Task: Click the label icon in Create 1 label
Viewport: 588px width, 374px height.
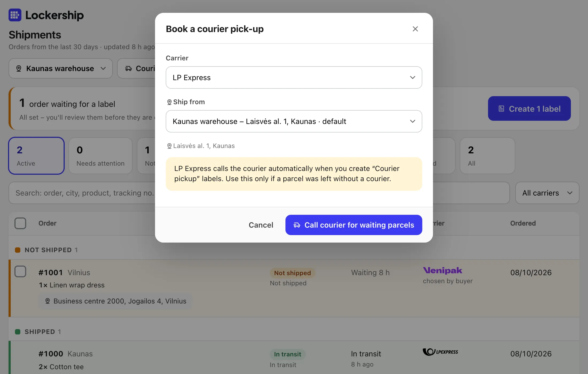Action: pos(501,109)
